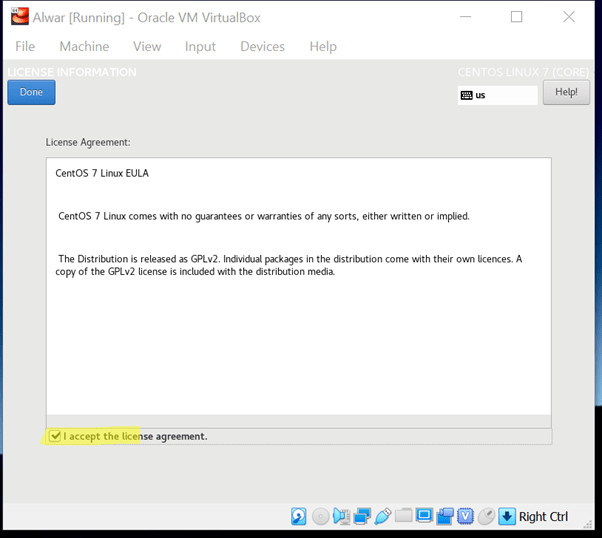Click the shared folders status icon

[x=404, y=516]
